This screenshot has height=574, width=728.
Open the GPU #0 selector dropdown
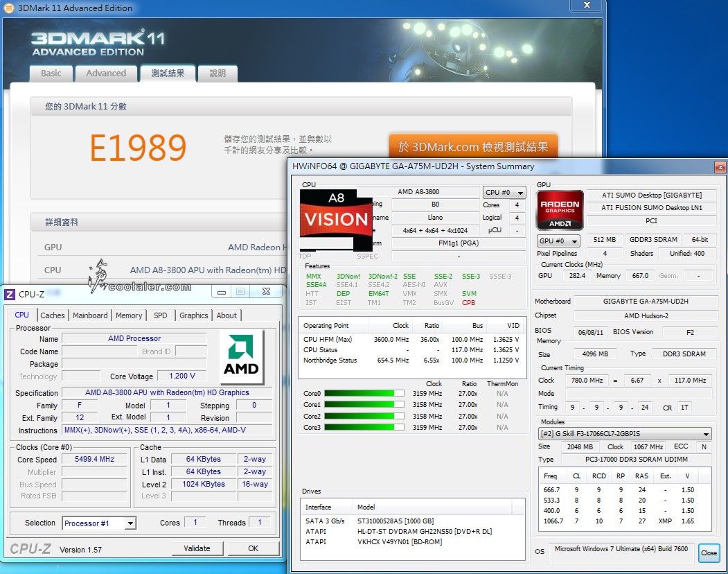558,241
